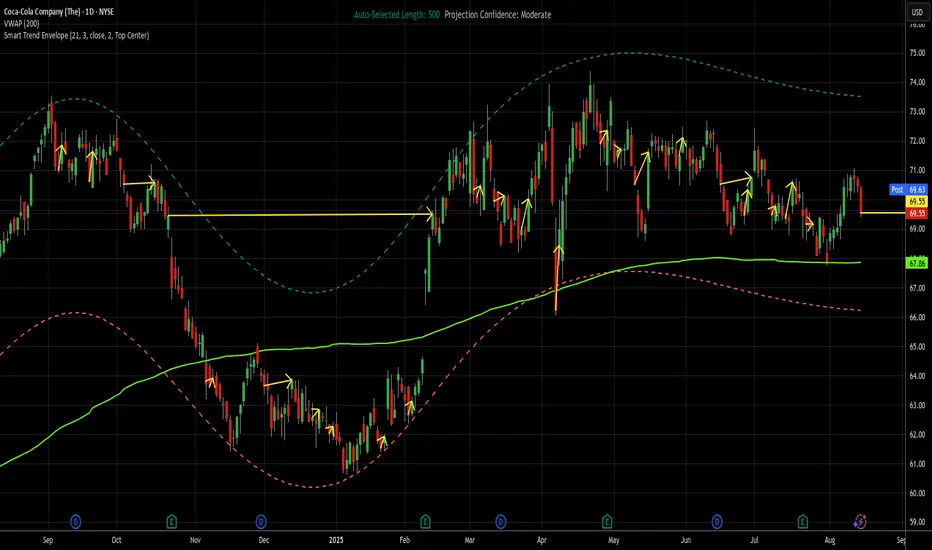The width and height of the screenshot is (932, 550).
Task: Select the VWAP (200) indicator legend
Action: coord(21,24)
